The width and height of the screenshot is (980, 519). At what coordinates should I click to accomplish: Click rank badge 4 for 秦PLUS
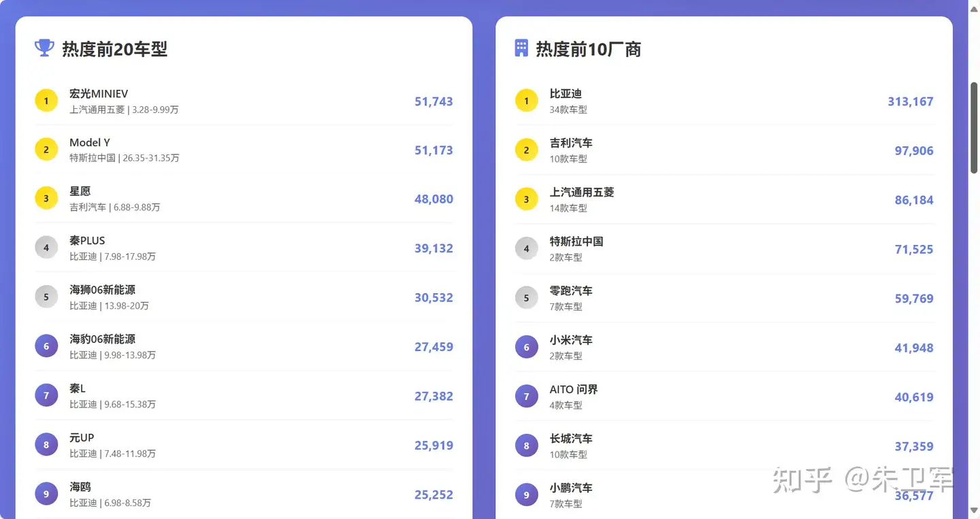(x=46, y=248)
